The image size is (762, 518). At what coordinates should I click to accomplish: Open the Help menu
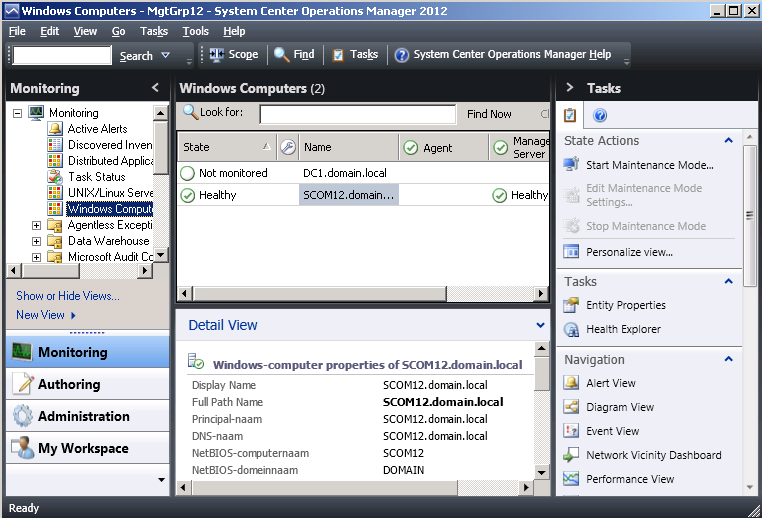coord(234,31)
